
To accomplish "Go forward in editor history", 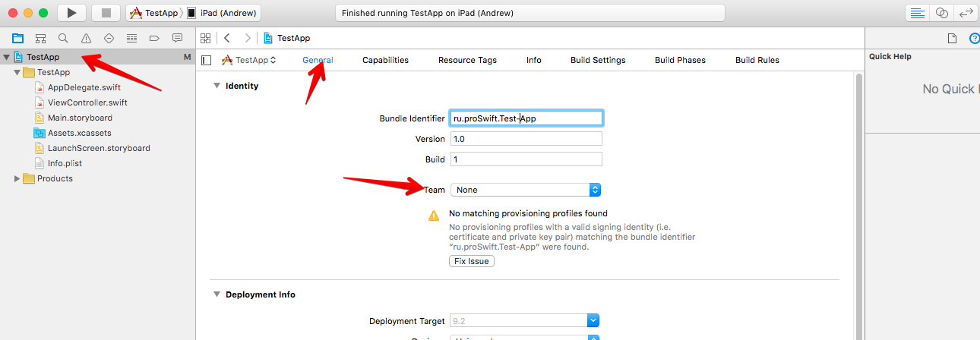I will pos(248,38).
